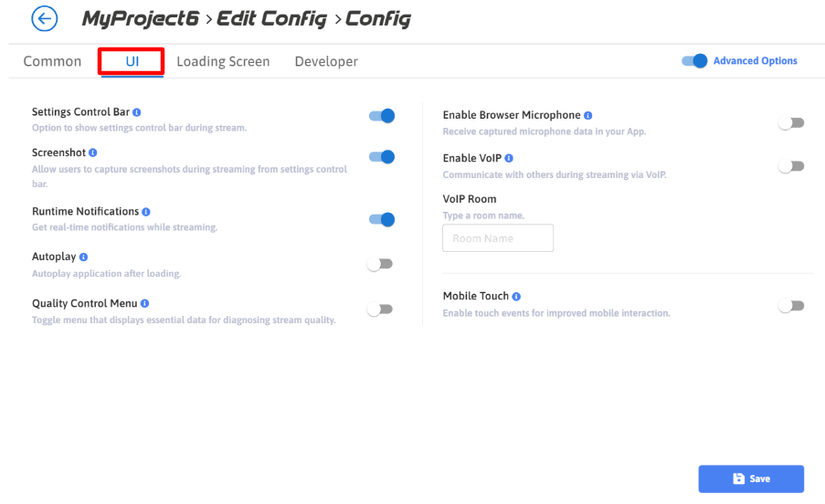Switch off Advanced Options toggle
825x504 pixels.
694,61
